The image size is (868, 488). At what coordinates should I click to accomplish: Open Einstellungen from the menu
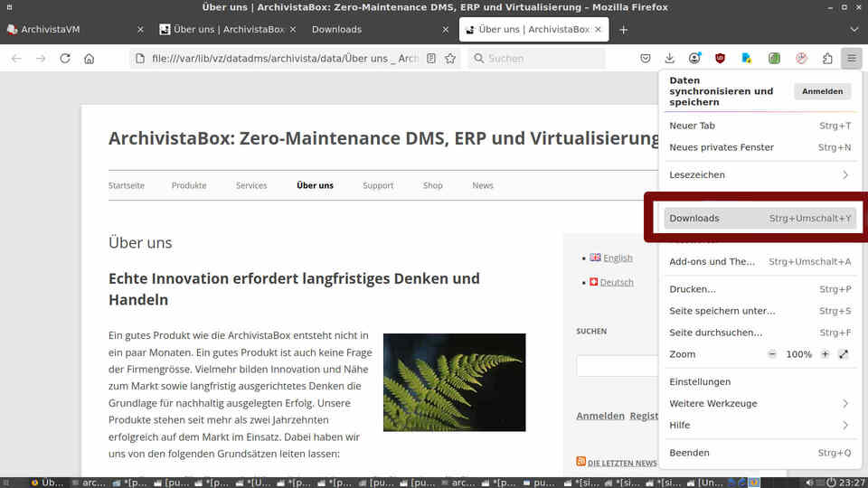pyautogui.click(x=759, y=381)
